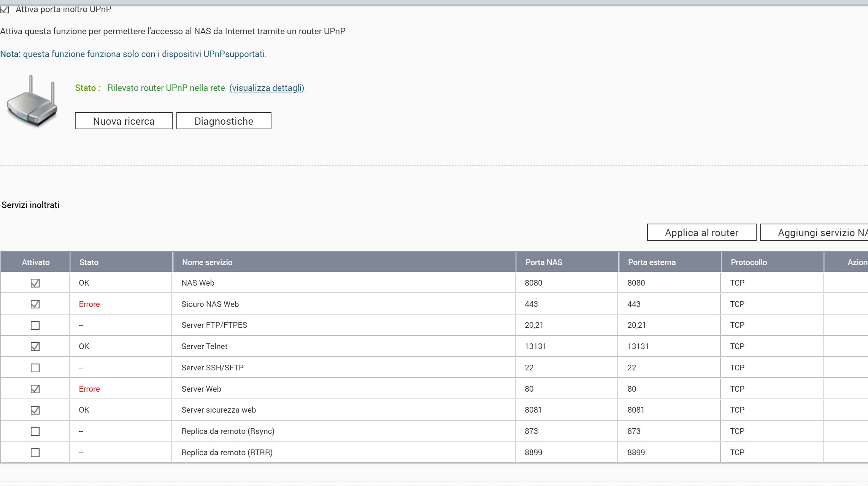This screenshot has width=868, height=486.
Task: Enable Server SSH/SFTP forwarding checkbox
Action: coord(35,368)
